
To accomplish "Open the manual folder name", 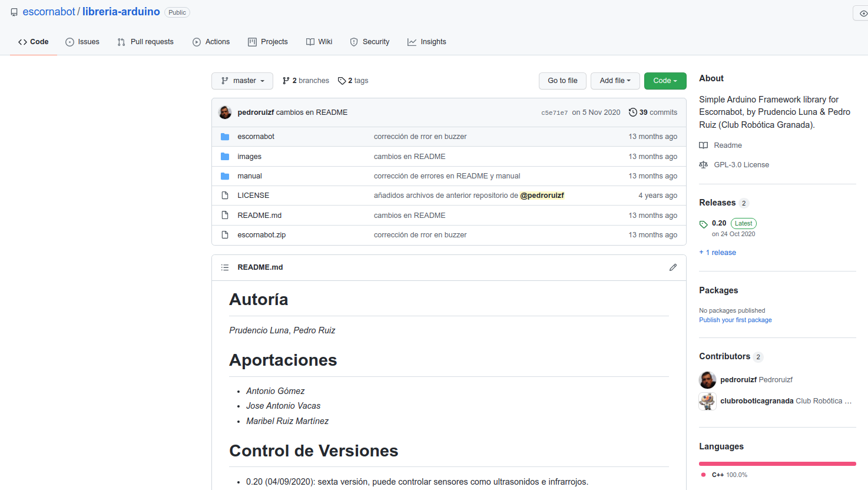I will [250, 176].
